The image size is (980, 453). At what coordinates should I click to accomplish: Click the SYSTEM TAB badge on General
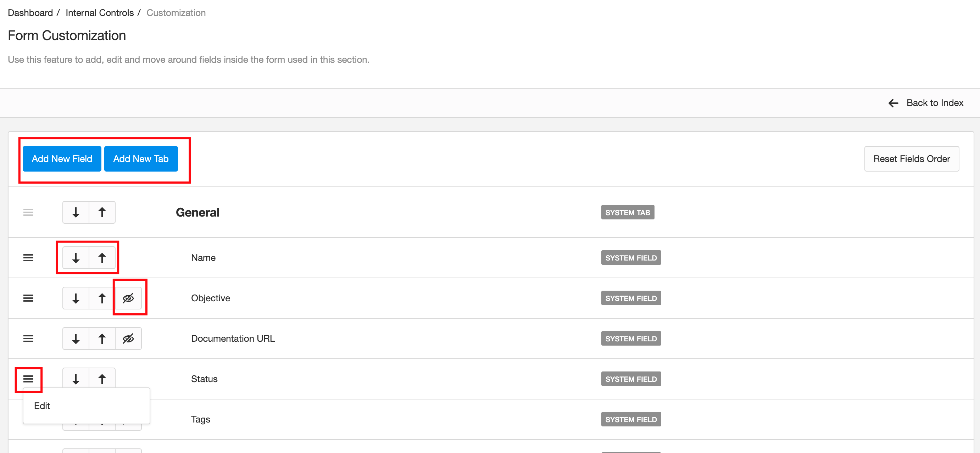tap(628, 213)
